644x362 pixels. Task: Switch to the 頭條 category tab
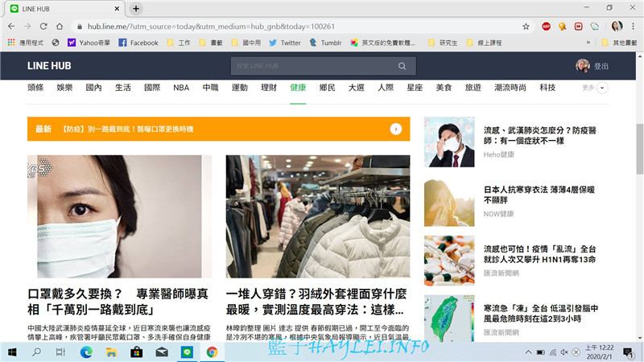pyautogui.click(x=35, y=88)
